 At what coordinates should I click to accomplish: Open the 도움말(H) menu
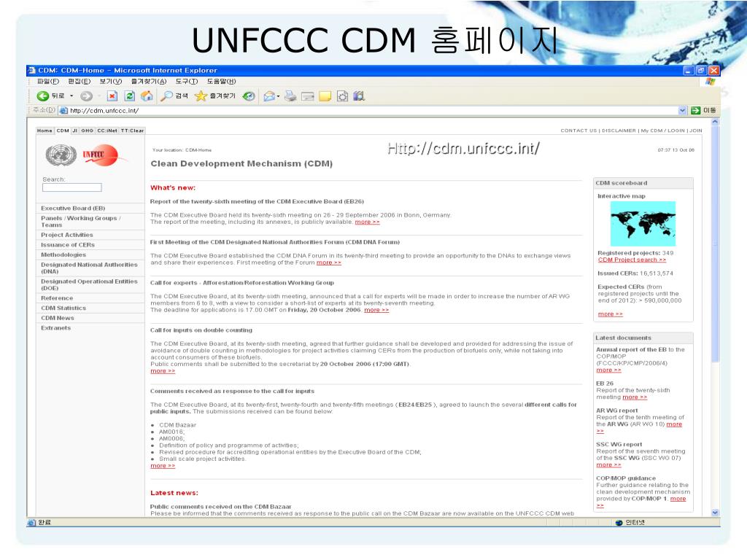pyautogui.click(x=221, y=82)
